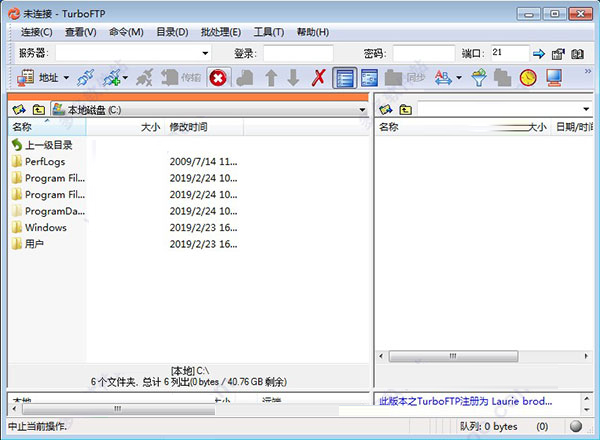Click the 登录 login input field
This screenshot has width=600, height=440.
pos(298,53)
